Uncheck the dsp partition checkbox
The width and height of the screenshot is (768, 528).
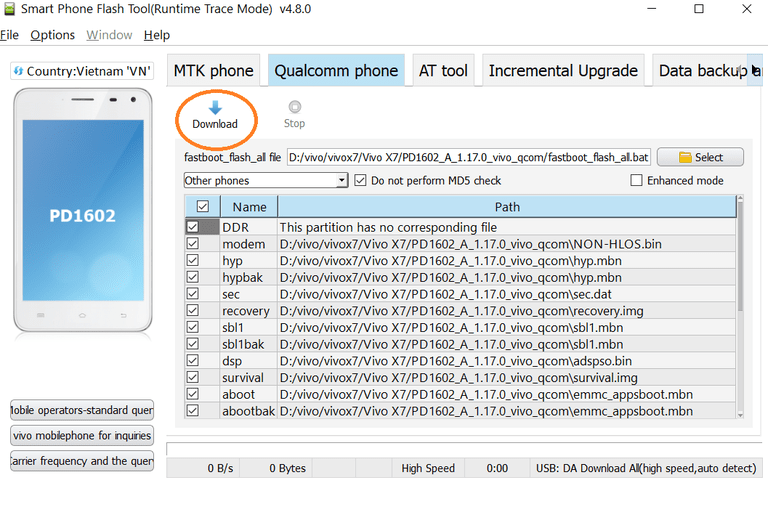click(192, 360)
